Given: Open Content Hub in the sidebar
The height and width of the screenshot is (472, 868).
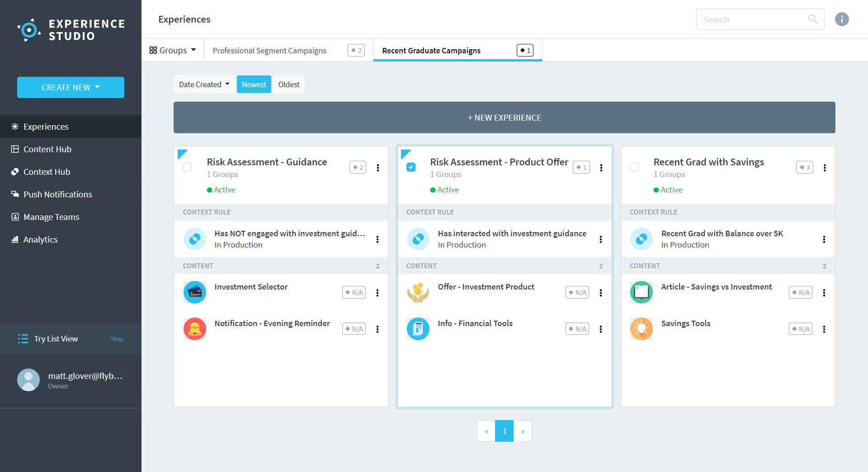Looking at the screenshot, I should pos(47,149).
